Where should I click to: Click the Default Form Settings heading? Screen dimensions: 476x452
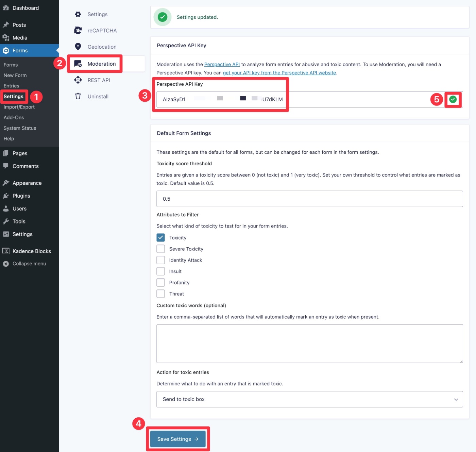coord(184,133)
